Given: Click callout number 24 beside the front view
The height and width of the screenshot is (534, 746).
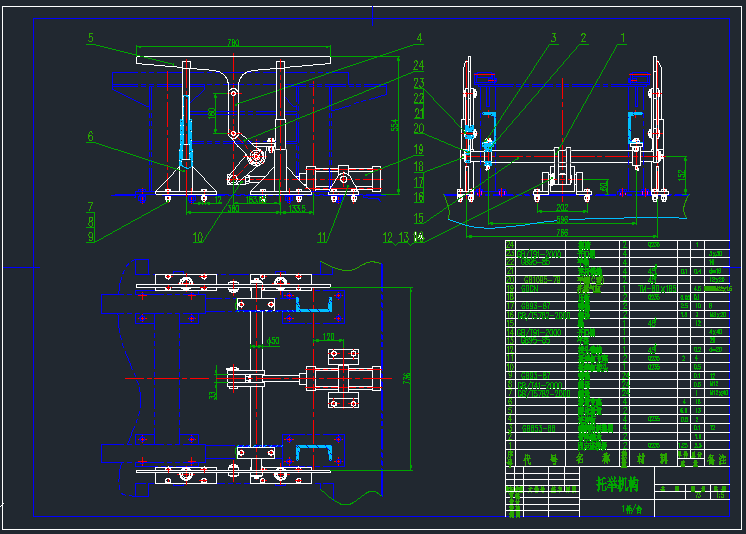Looking at the screenshot, I should (x=418, y=65).
